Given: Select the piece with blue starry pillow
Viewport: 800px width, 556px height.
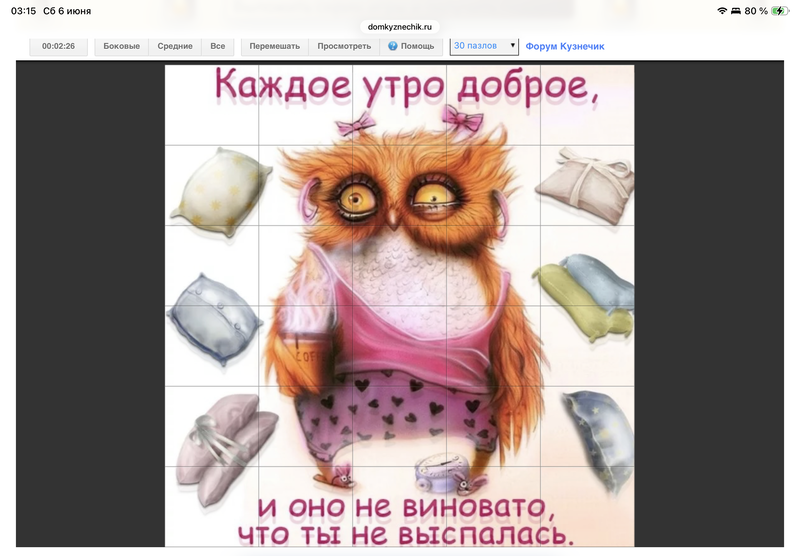Looking at the screenshot, I should pyautogui.click(x=587, y=426).
